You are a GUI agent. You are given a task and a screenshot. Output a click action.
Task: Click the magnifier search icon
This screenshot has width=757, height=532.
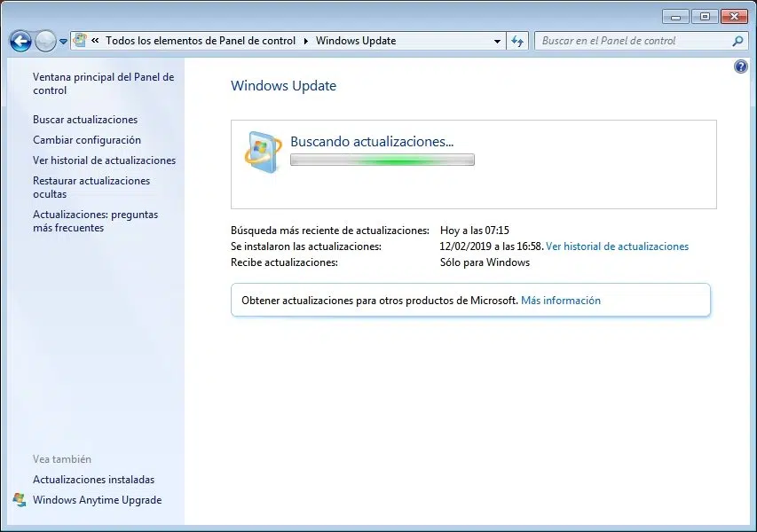pyautogui.click(x=737, y=41)
